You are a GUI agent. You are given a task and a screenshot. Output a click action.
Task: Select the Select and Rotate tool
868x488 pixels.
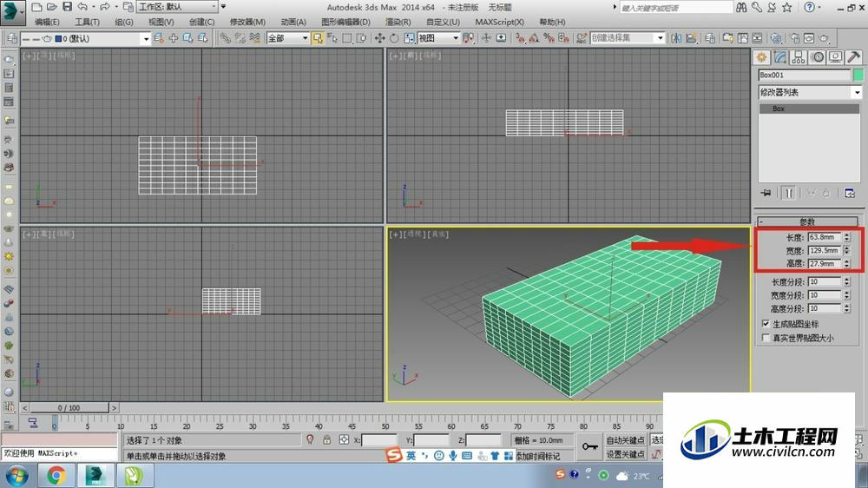(394, 38)
